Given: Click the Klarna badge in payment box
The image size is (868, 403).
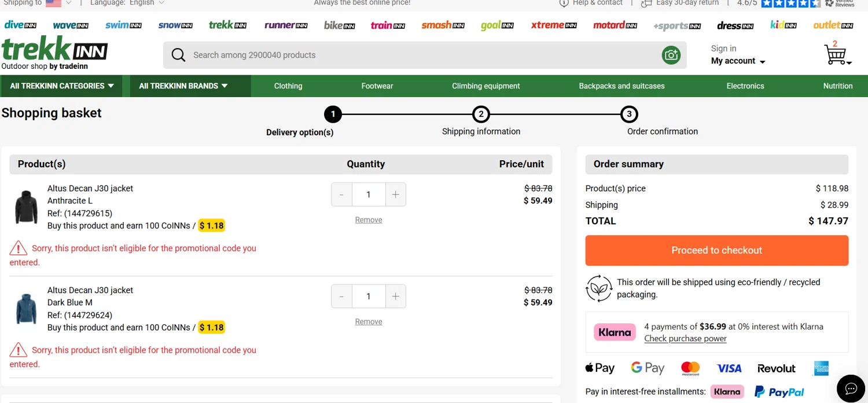Looking at the screenshot, I should point(615,332).
